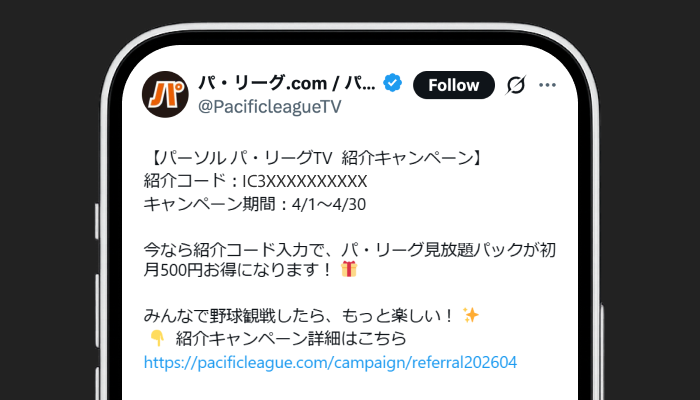Click the 紹介キャンペーン title line

(314, 158)
